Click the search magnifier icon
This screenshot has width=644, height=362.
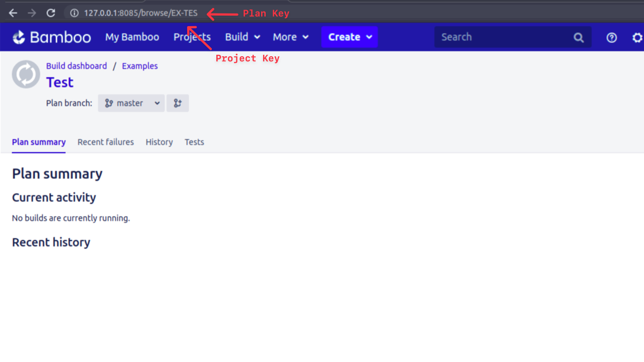(x=579, y=37)
